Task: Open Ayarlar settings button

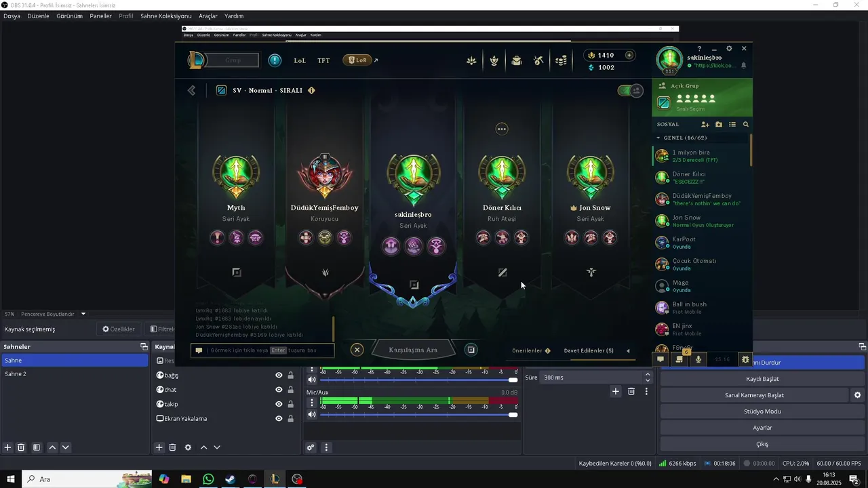Action: click(762, 428)
